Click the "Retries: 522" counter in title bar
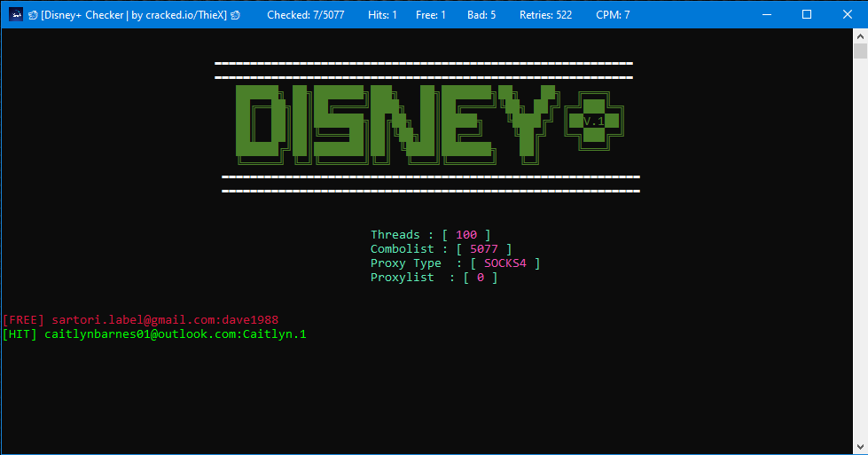Viewport: 868px width, 455px height. [x=546, y=15]
